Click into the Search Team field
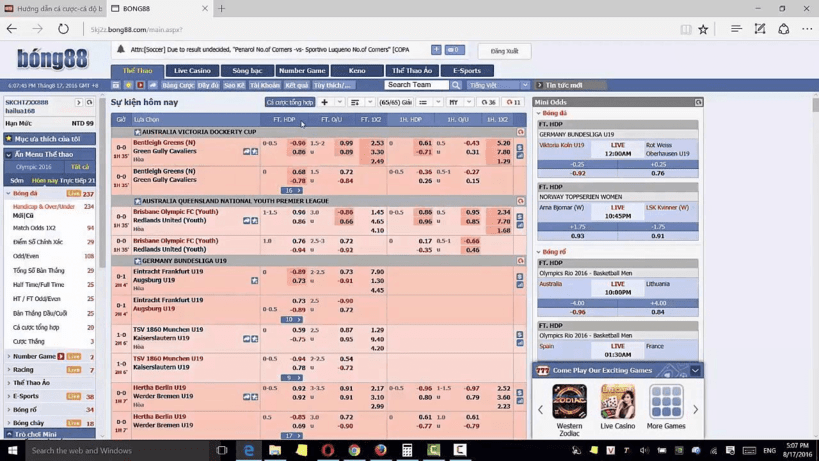819x461 pixels. coord(416,85)
